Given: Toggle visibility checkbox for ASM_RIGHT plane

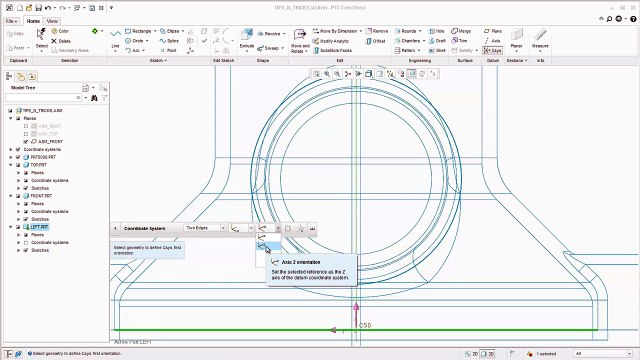Looking at the screenshot, I should pos(26,126).
